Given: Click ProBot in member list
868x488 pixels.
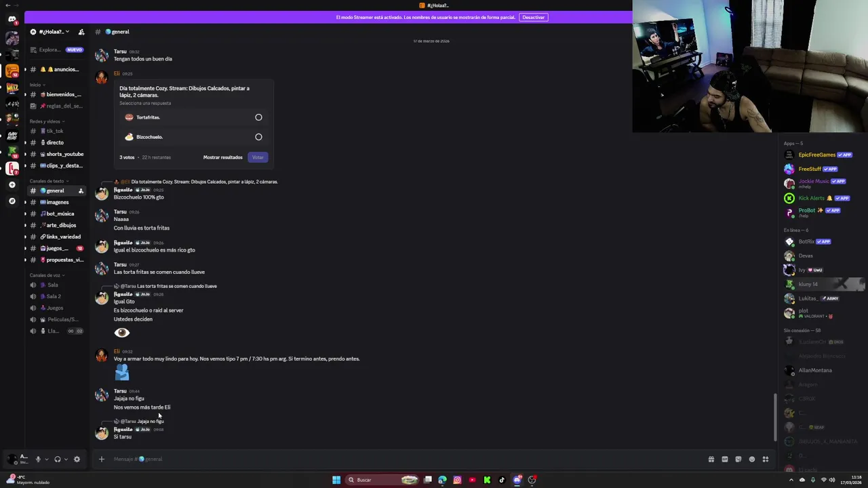Looking at the screenshot, I should point(823,211).
